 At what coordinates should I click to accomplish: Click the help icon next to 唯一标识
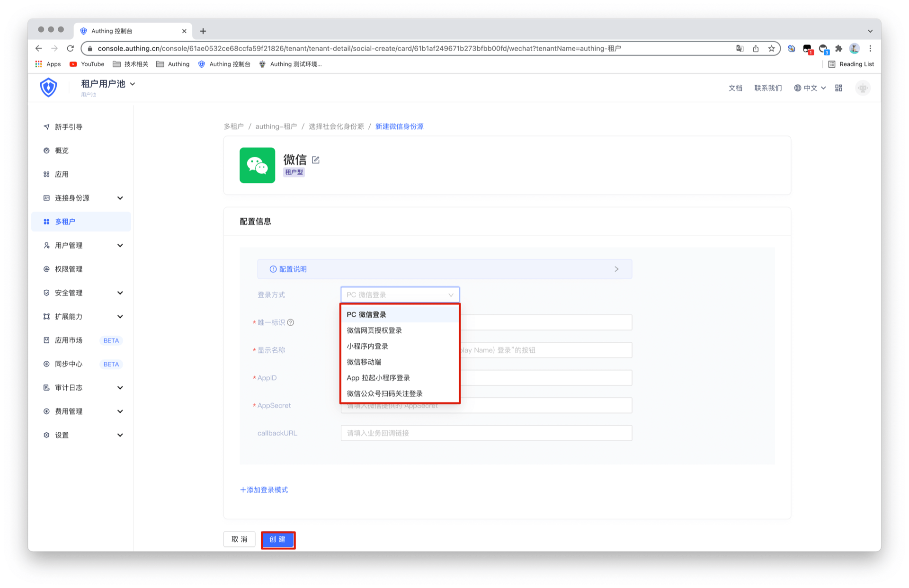[291, 322]
